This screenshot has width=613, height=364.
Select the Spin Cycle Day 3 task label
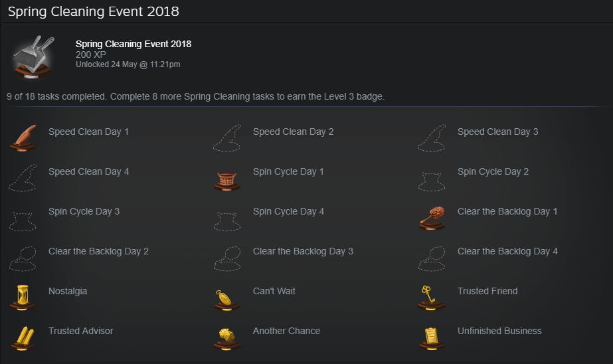coord(84,211)
